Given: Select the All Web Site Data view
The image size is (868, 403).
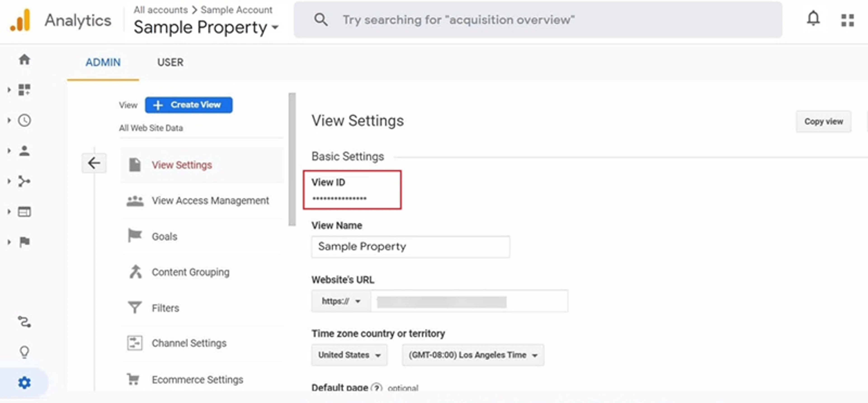Looking at the screenshot, I should (x=151, y=128).
